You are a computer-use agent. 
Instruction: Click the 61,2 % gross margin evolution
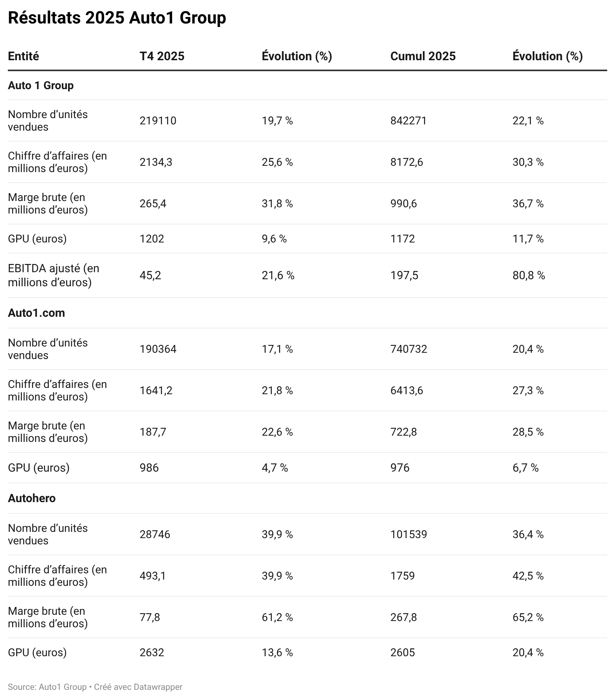(x=277, y=617)
